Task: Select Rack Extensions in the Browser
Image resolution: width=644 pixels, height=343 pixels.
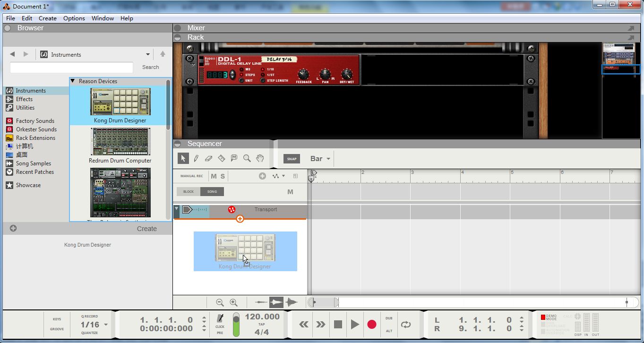Action: point(35,138)
